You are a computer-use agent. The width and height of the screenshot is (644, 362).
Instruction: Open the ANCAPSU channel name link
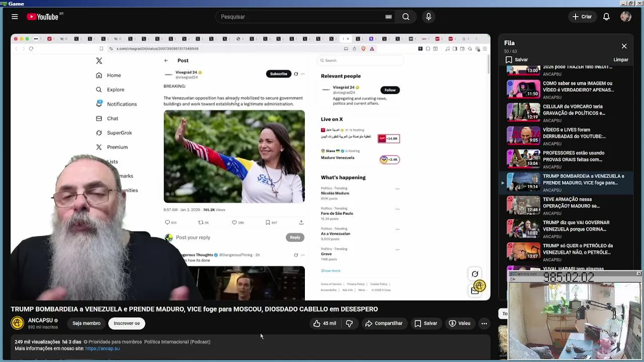pyautogui.click(x=40, y=320)
